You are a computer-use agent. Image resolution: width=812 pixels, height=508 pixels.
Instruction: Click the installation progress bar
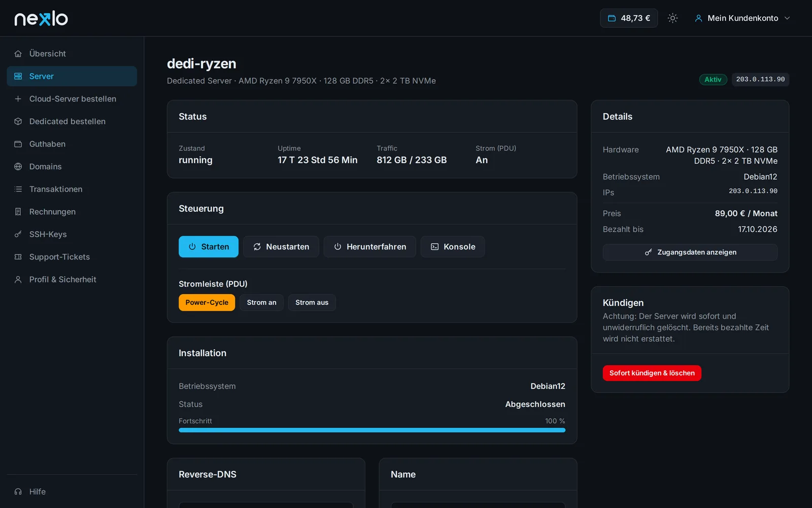(x=372, y=430)
